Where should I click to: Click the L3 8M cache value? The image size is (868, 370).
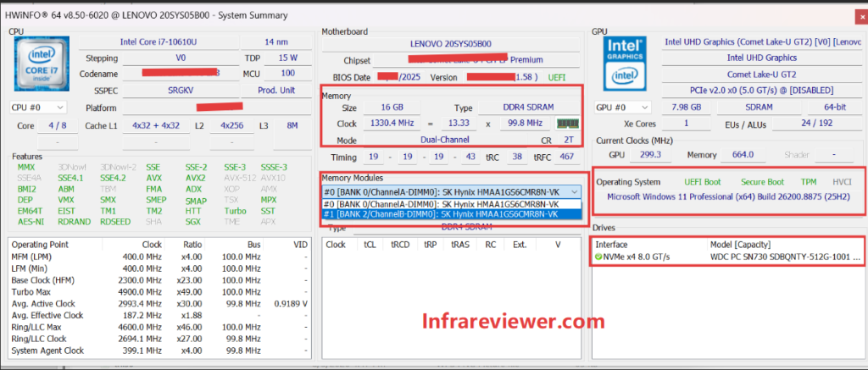pos(292,125)
